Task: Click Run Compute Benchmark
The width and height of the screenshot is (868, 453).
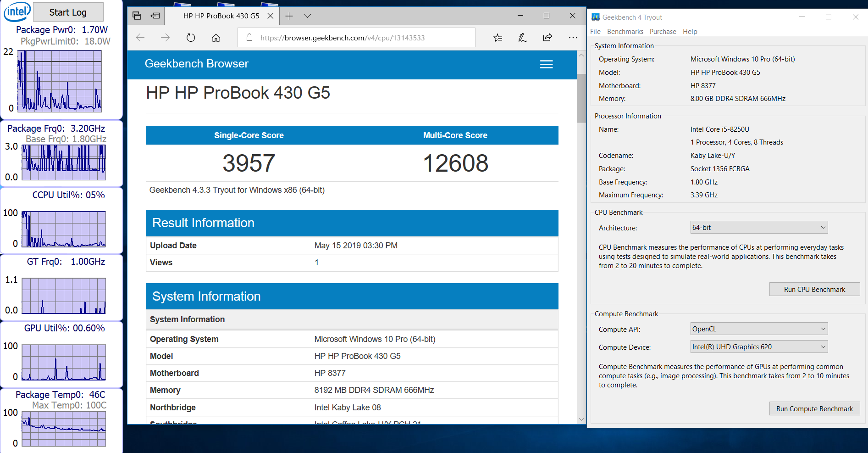Action: (x=814, y=408)
